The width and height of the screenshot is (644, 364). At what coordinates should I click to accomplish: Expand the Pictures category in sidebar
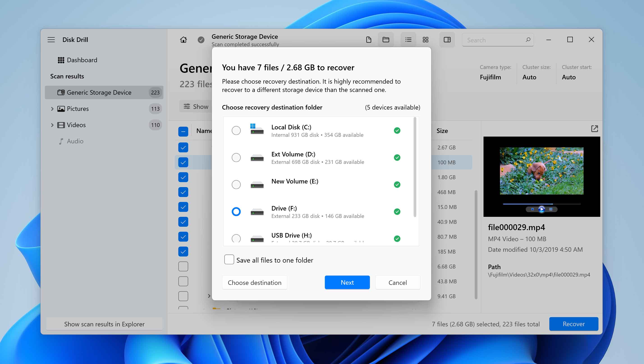[x=52, y=109]
